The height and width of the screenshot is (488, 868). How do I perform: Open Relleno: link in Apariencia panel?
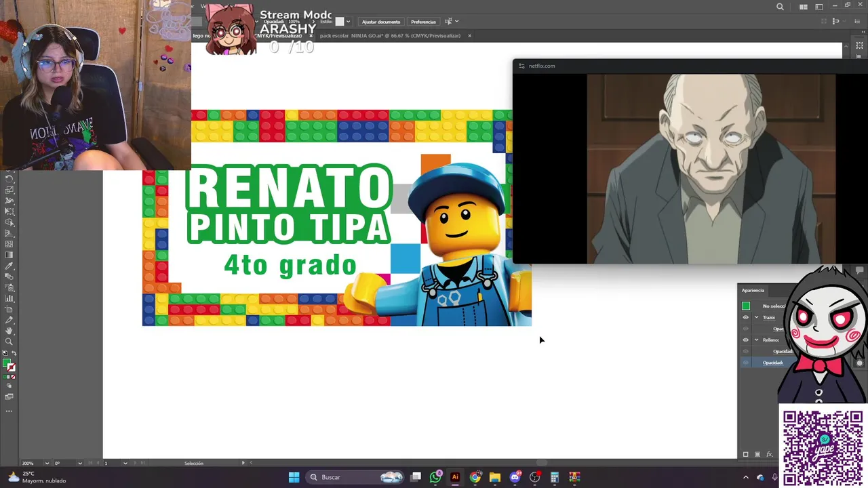tap(771, 340)
